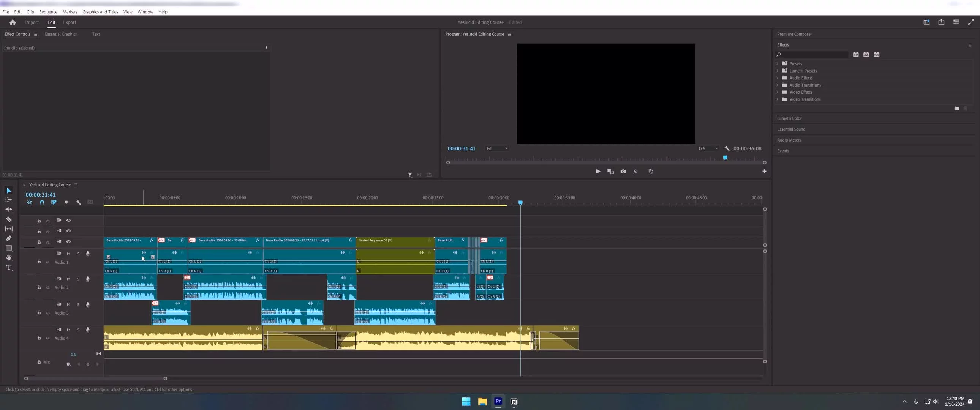The image size is (980, 410).
Task: Expand the Video Transitions folder
Action: tap(777, 99)
